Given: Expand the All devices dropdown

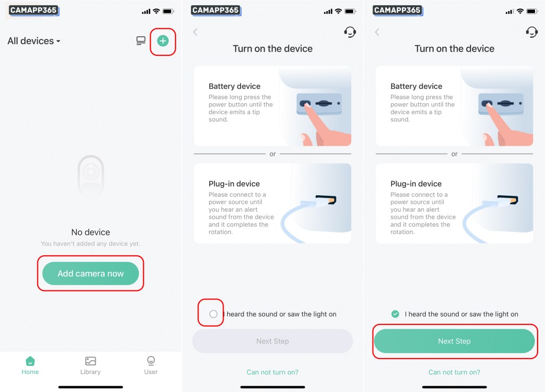Looking at the screenshot, I should coord(34,41).
